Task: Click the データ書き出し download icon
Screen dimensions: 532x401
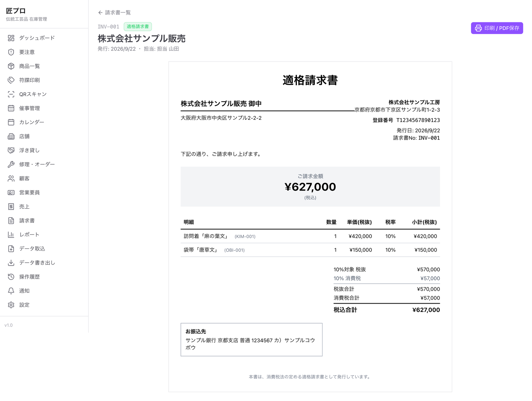Action: click(x=11, y=263)
